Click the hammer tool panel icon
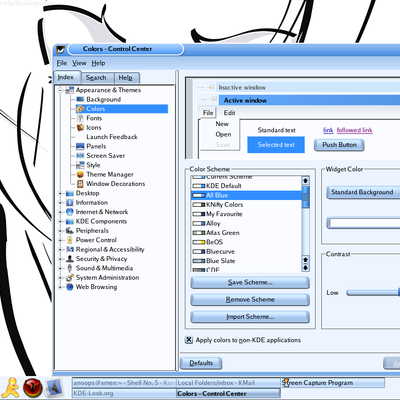This screenshot has height=400, width=400. coord(54,388)
